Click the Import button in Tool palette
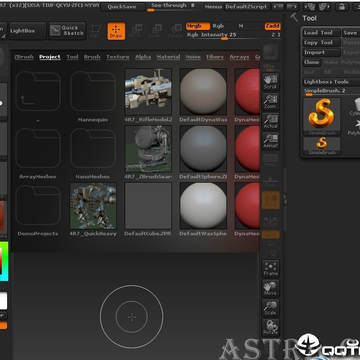Screen dimensions: 360x360 (322, 53)
